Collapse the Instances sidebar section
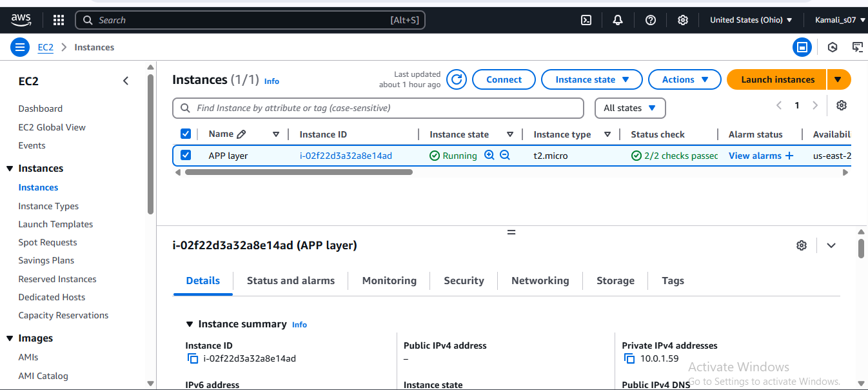 click(10, 169)
